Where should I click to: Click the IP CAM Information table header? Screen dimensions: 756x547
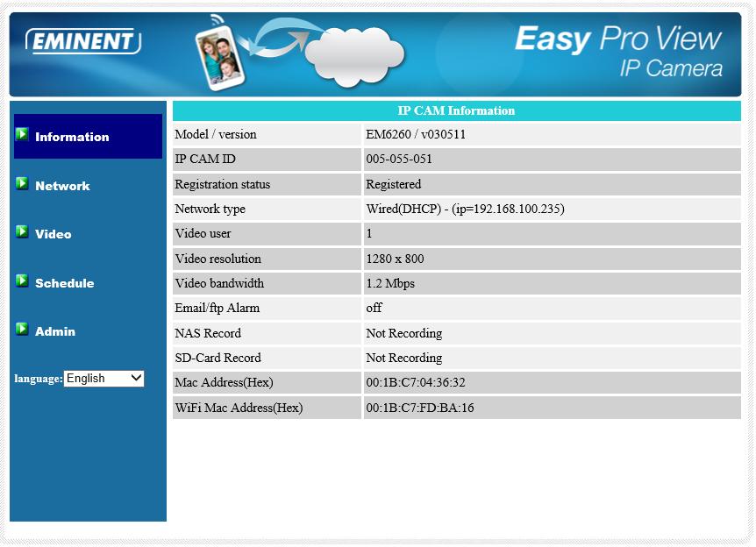[457, 110]
